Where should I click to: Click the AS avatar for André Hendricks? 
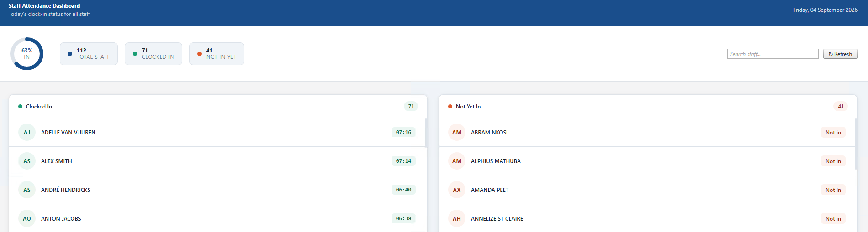pyautogui.click(x=27, y=190)
